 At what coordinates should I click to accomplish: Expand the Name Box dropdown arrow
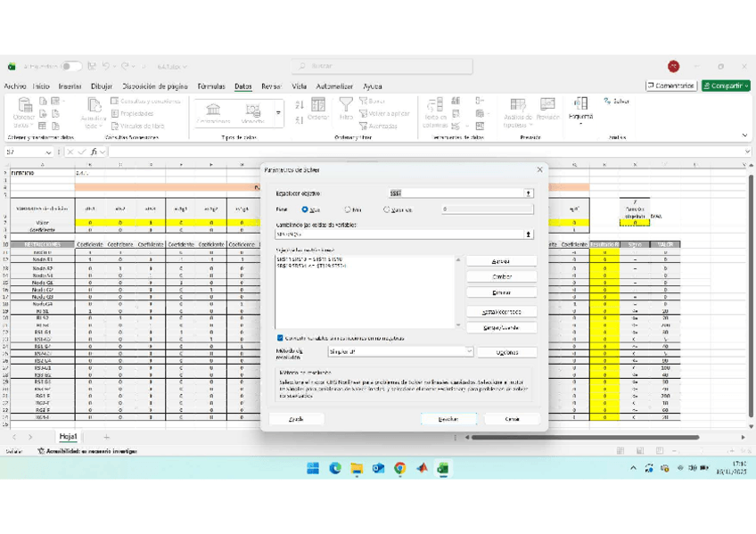[x=48, y=152]
